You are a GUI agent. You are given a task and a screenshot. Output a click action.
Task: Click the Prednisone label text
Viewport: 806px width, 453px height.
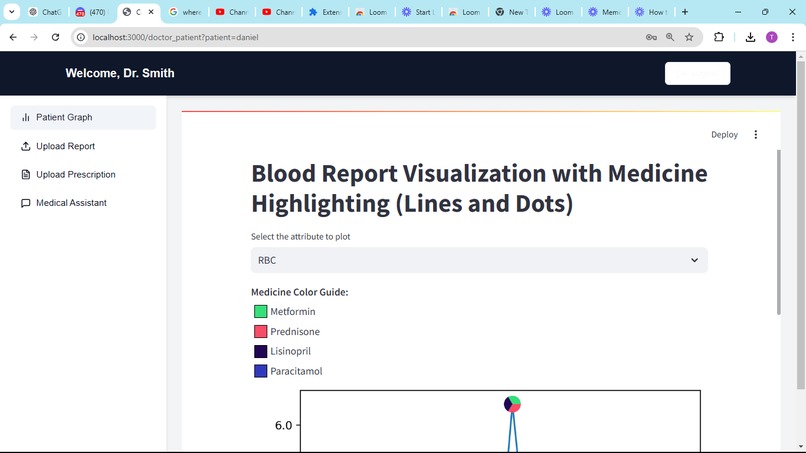pos(295,332)
